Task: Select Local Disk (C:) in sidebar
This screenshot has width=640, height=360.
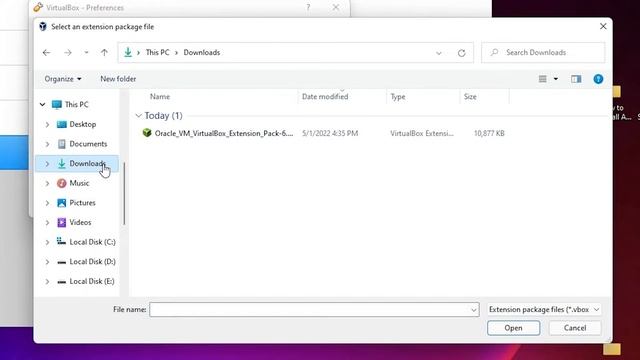Action: 92,242
